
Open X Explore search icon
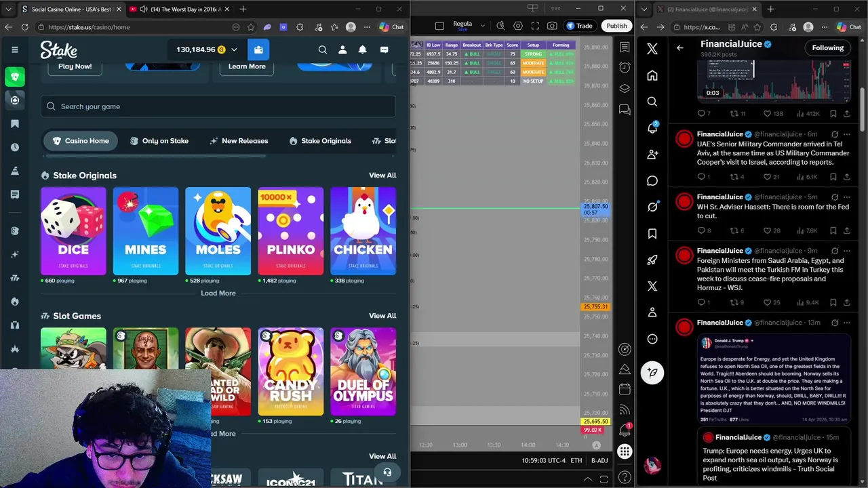click(x=652, y=102)
